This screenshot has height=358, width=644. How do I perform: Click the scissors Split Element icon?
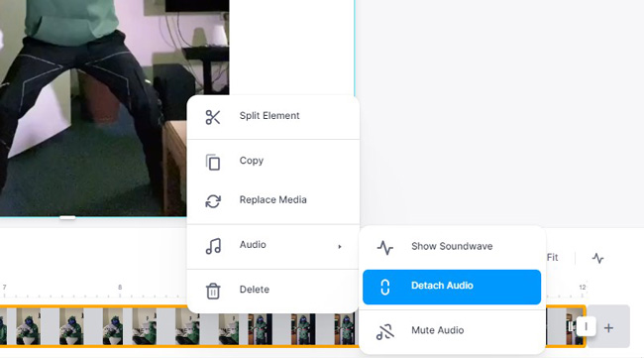(213, 117)
